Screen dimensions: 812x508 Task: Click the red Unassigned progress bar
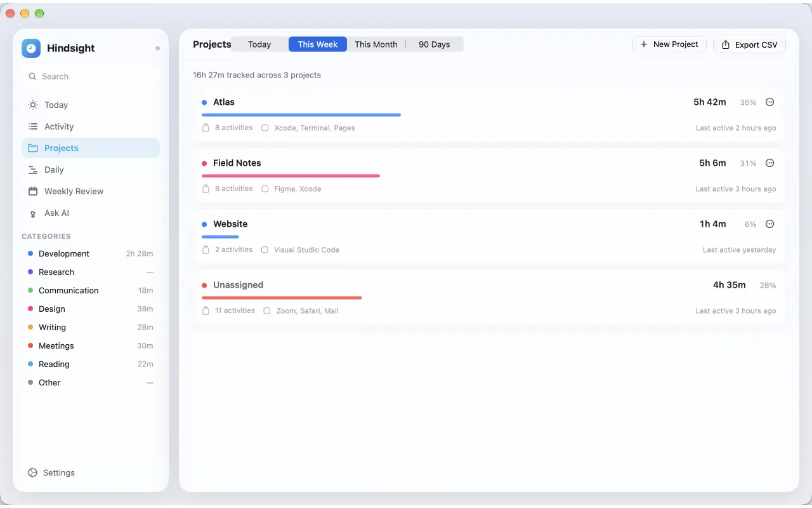282,298
